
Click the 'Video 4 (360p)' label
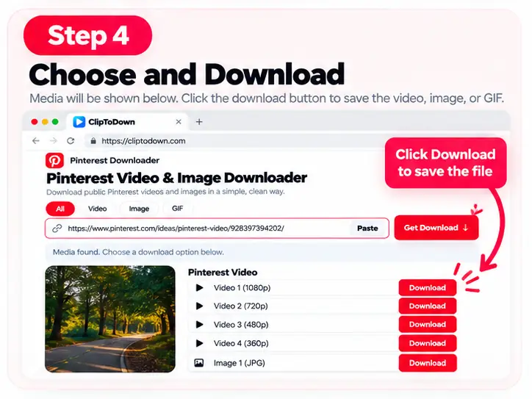click(x=241, y=343)
